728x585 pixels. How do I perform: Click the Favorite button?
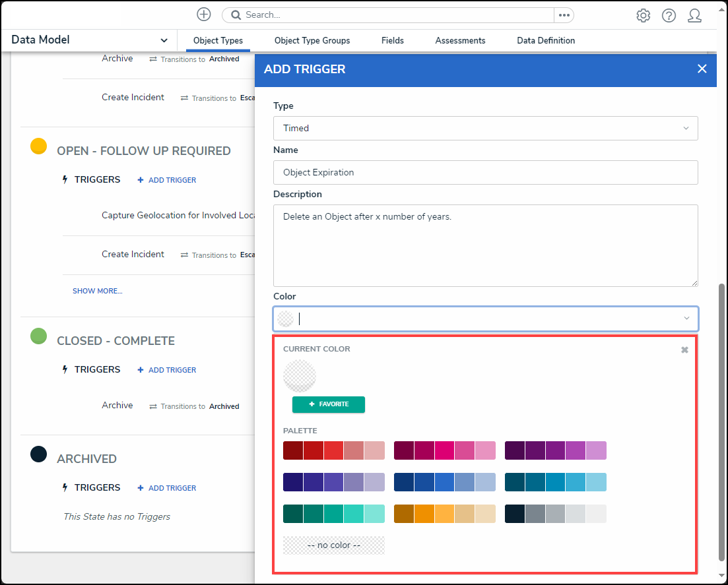[329, 404]
